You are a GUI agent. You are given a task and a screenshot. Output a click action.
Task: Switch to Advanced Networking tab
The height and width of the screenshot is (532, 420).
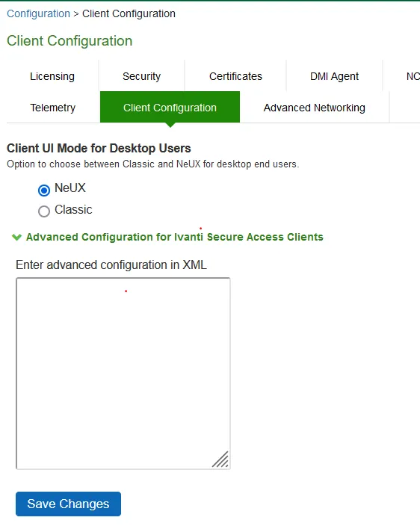click(x=314, y=108)
